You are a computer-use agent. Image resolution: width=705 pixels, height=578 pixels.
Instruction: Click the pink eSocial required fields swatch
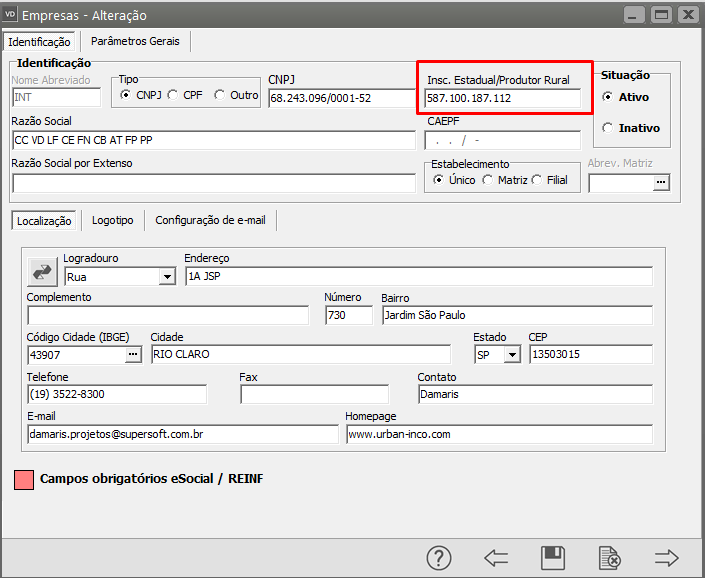tap(24, 479)
